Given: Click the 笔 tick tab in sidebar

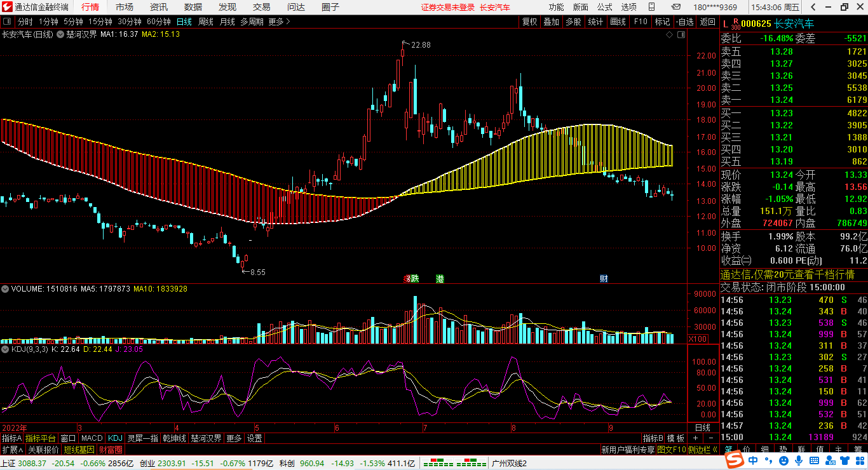Looking at the screenshot, I should [x=728, y=449].
